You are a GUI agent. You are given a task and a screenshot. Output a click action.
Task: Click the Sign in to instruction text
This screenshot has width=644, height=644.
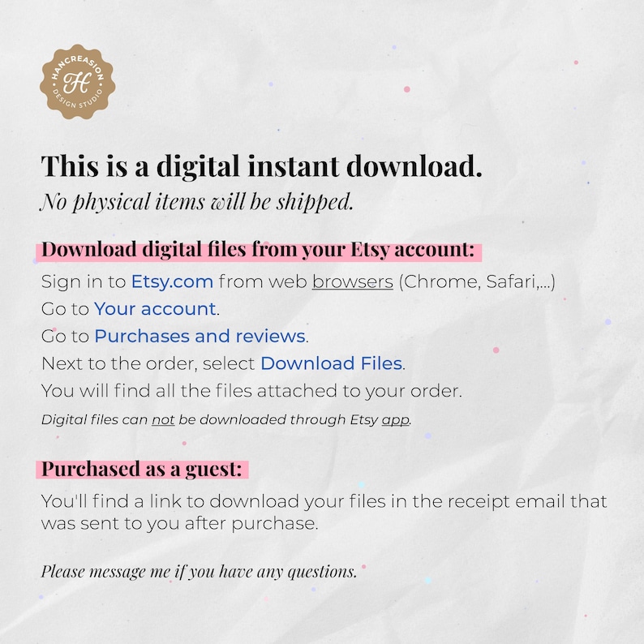click(x=84, y=281)
